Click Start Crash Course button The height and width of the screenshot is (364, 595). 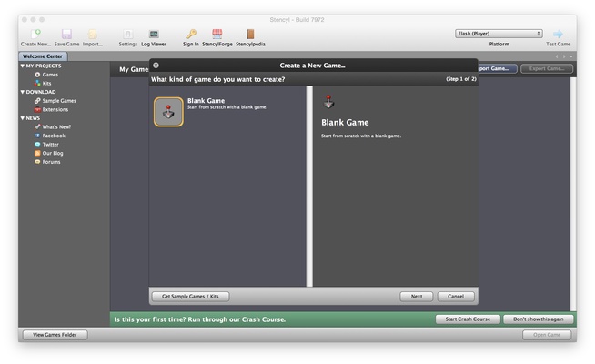coord(468,319)
